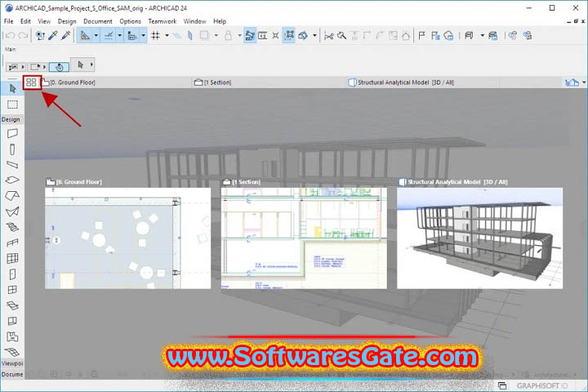Select the Column tool

[12, 149]
